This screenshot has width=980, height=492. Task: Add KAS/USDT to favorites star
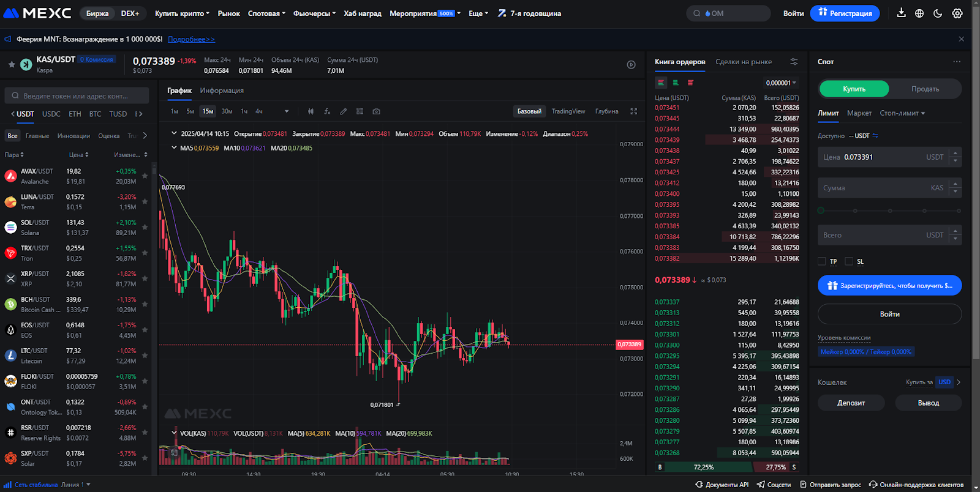coord(11,64)
